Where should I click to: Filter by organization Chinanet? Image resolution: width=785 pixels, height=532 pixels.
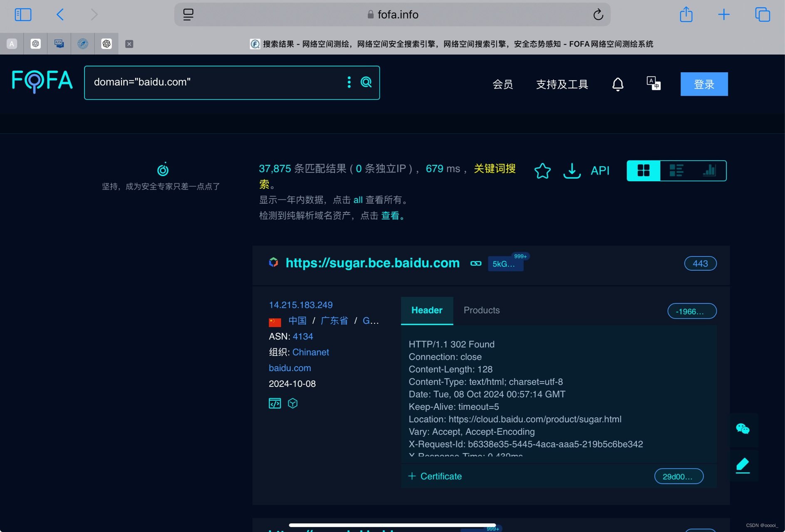point(311,352)
